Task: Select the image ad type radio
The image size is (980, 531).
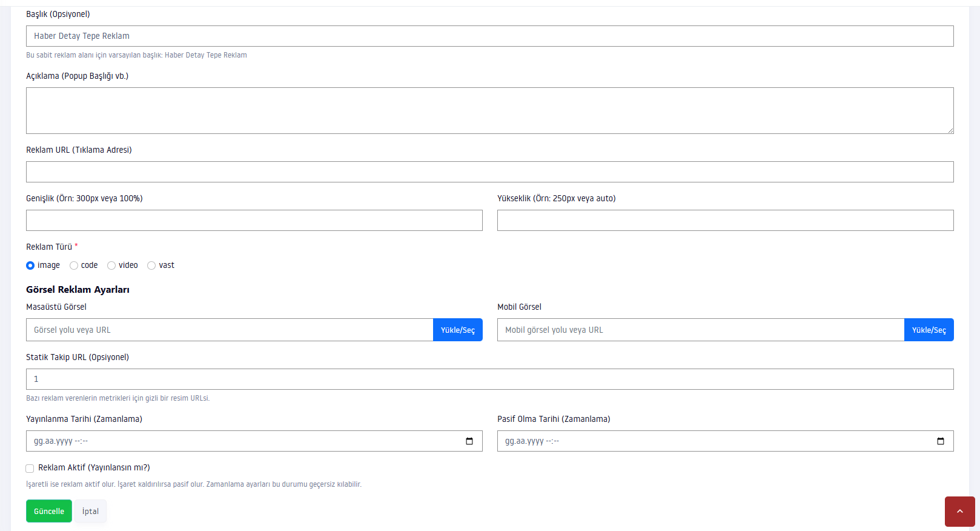Action: click(30, 265)
